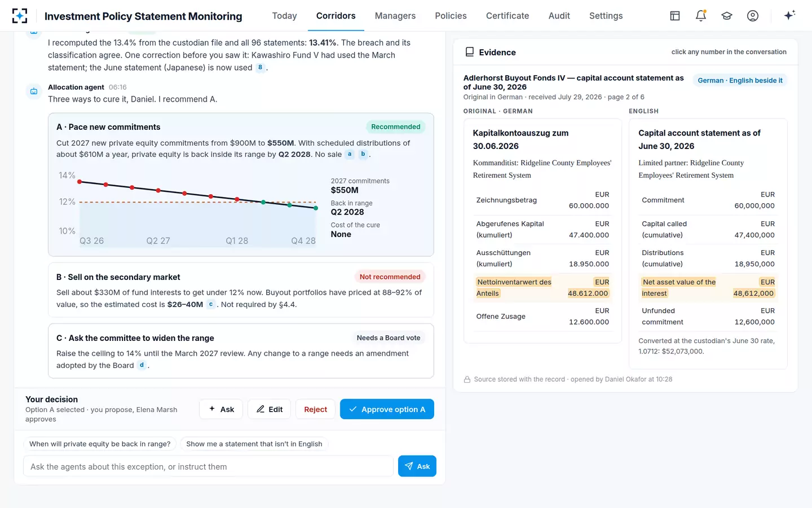Click the Not recommended badge
This screenshot has height=508, width=812.
tap(390, 277)
